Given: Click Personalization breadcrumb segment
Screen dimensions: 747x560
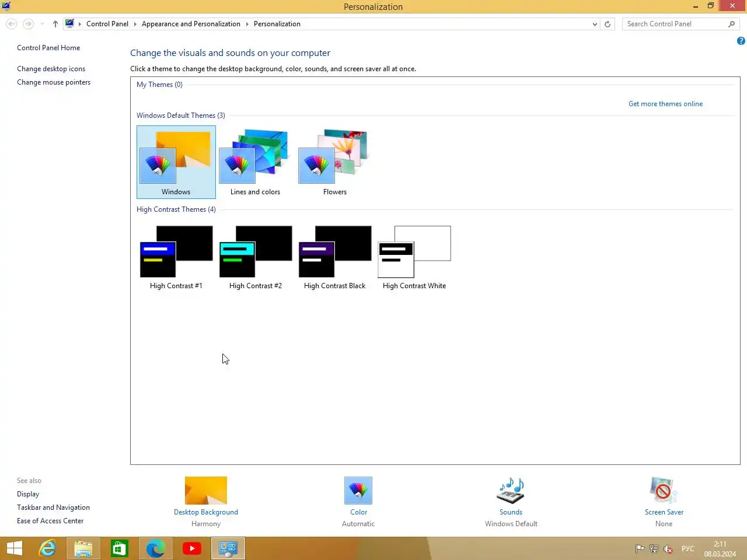Looking at the screenshot, I should [277, 24].
